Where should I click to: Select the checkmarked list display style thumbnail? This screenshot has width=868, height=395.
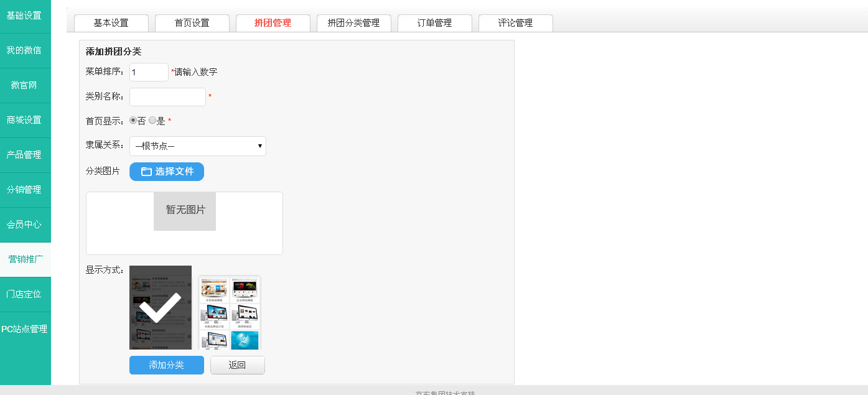point(161,307)
